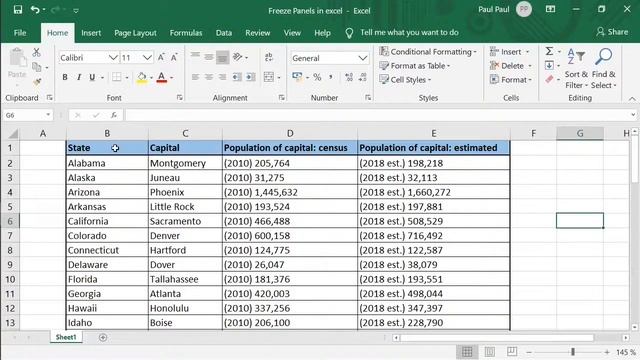Toggle top vertical alignment

195,57
